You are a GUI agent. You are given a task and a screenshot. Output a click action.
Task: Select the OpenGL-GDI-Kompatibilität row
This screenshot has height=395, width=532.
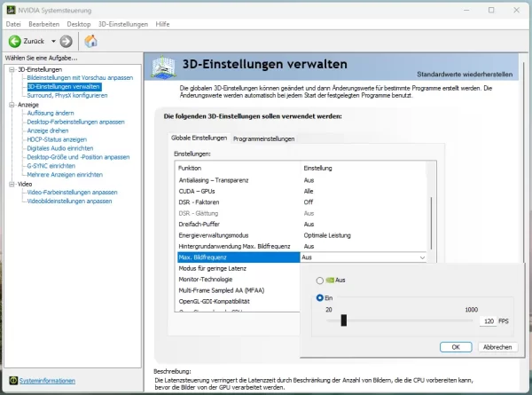click(239, 301)
